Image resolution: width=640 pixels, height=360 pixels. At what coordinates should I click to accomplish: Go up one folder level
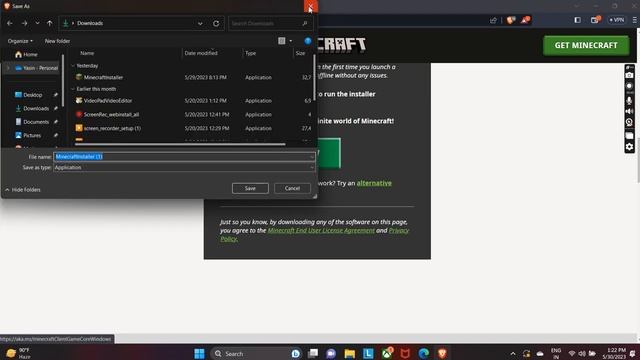[x=50, y=23]
